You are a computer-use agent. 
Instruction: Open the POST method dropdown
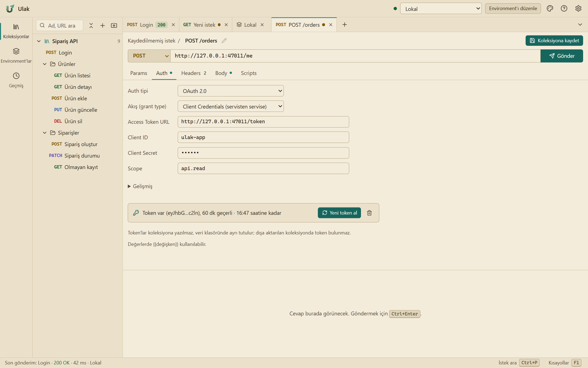(149, 56)
